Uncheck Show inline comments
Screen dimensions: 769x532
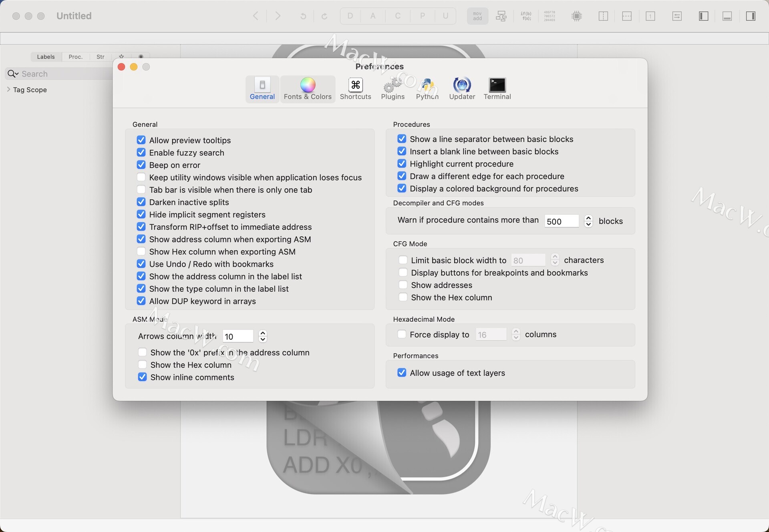[x=142, y=377]
